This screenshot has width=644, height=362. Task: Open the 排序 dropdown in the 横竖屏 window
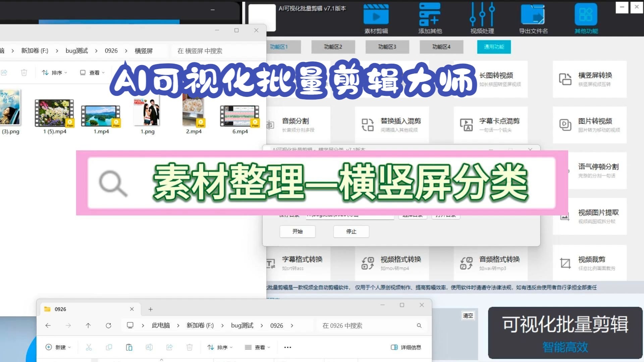[54, 72]
